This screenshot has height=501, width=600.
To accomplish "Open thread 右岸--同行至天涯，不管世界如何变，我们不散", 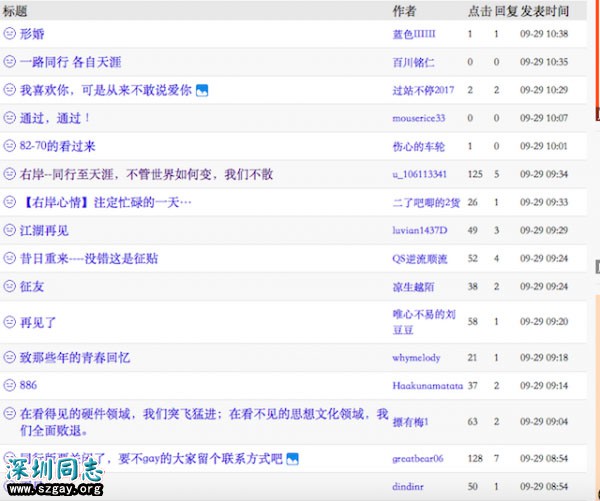I will [x=147, y=175].
